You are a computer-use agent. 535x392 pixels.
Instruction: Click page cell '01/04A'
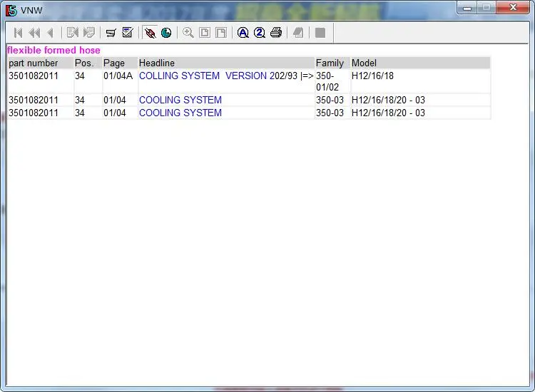point(118,76)
